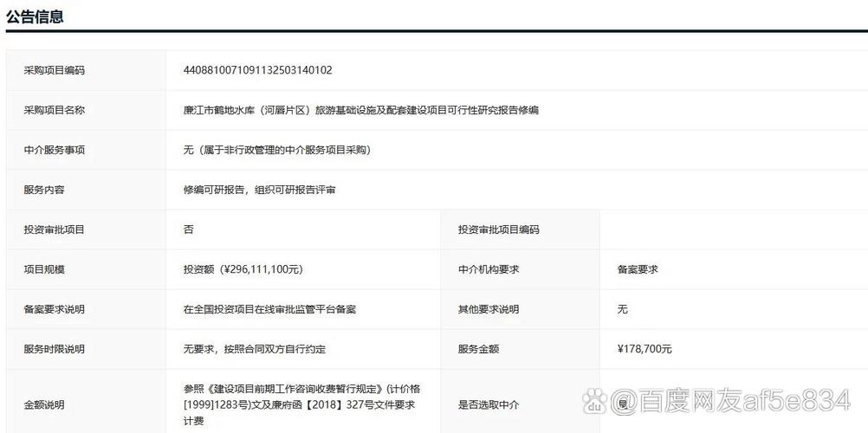This screenshot has height=433, width=868.
Task: Click the 投资审批项目编码 label
Action: pos(498,229)
